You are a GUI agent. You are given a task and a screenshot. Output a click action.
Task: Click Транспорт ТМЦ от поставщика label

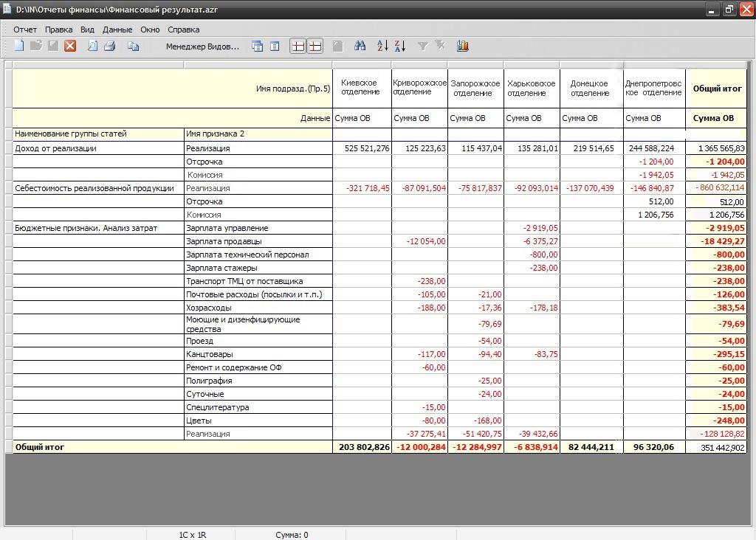tap(258, 281)
